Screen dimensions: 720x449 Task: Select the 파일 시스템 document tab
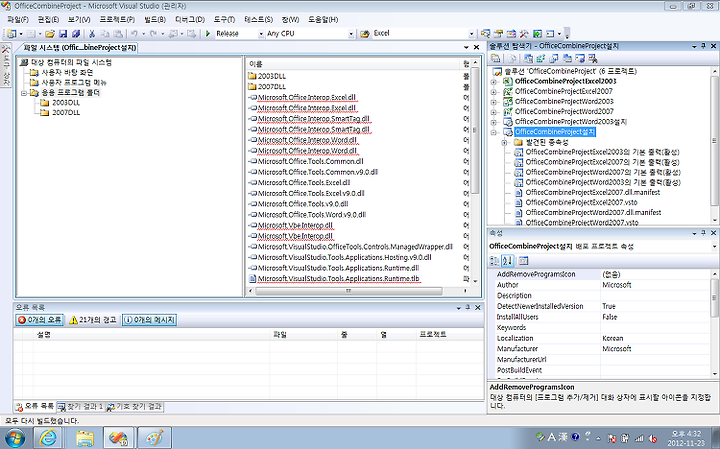[x=79, y=48]
